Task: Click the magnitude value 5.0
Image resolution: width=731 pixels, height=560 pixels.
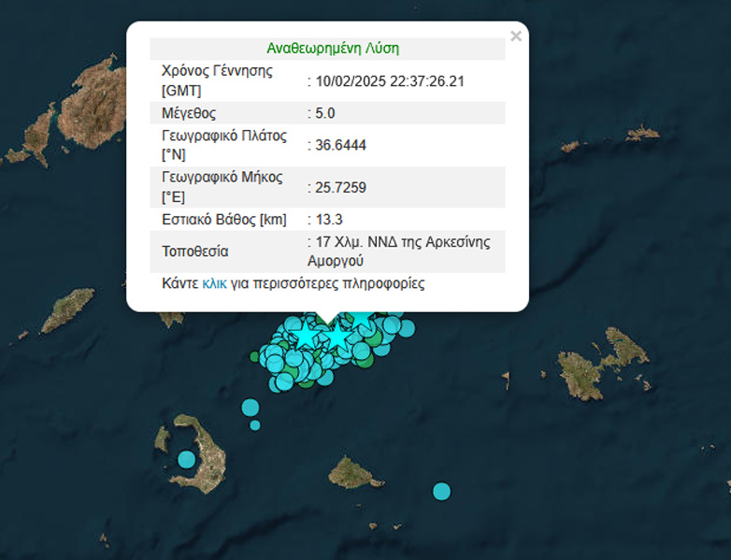Action: tap(325, 113)
